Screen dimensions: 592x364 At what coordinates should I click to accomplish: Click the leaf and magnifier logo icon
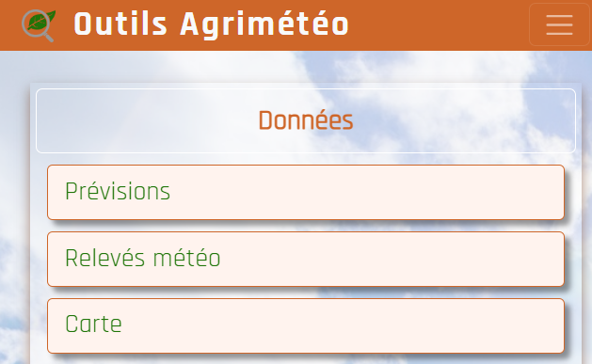click(39, 24)
